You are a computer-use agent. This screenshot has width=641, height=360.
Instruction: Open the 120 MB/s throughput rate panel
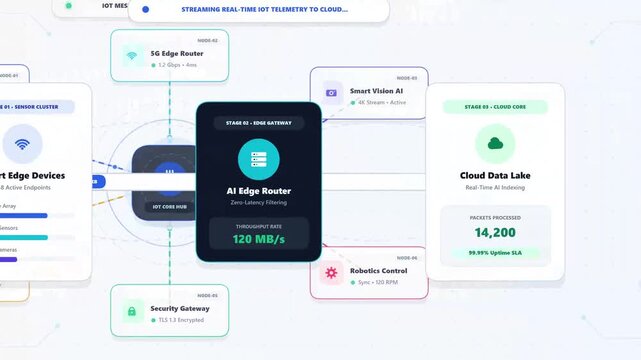click(x=258, y=233)
